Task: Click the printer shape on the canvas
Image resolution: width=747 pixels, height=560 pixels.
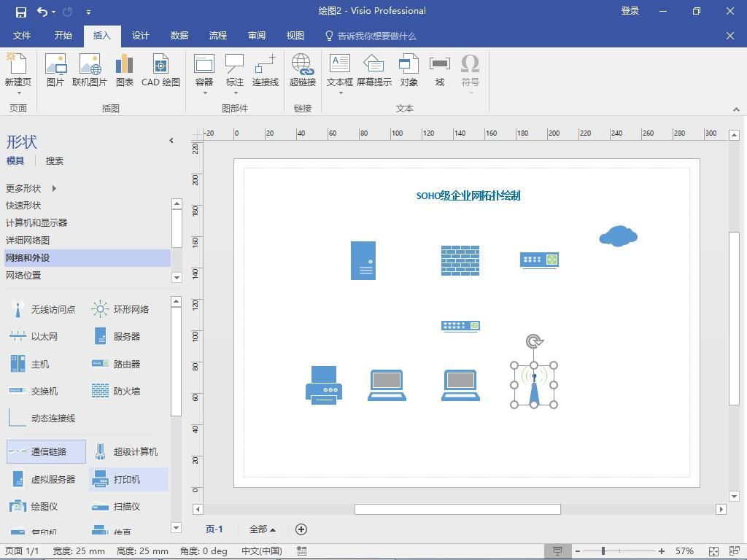Action: pyautogui.click(x=324, y=385)
